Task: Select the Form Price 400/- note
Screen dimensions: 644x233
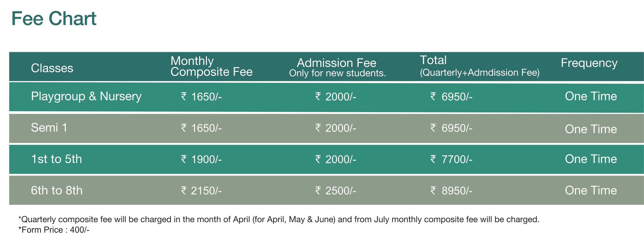Action: (54, 230)
